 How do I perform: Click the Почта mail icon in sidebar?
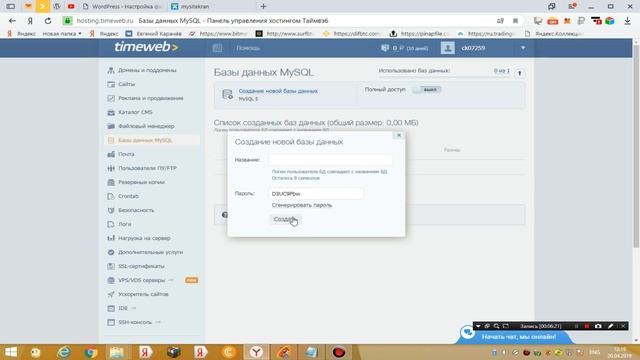click(111, 154)
